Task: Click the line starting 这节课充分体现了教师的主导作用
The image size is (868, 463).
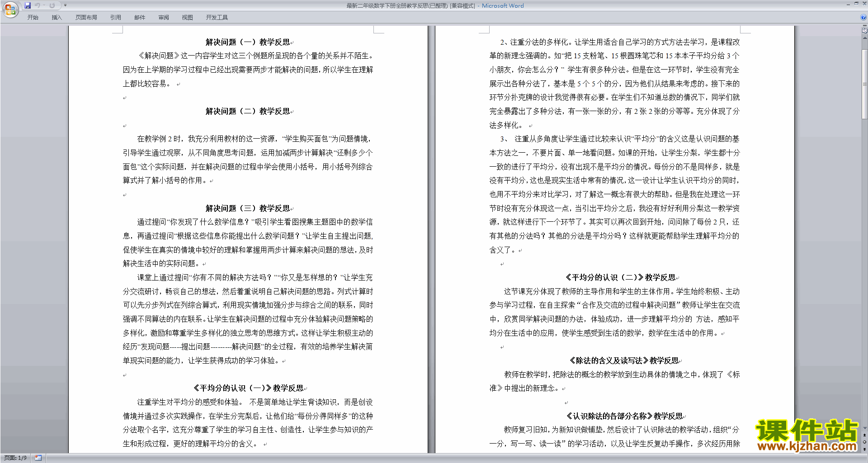Action: [x=622, y=291]
